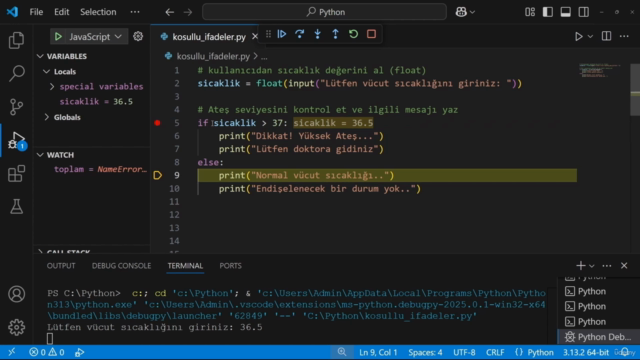The height and width of the screenshot is (360, 640).
Task: Open Source Control view
Action: (16, 107)
